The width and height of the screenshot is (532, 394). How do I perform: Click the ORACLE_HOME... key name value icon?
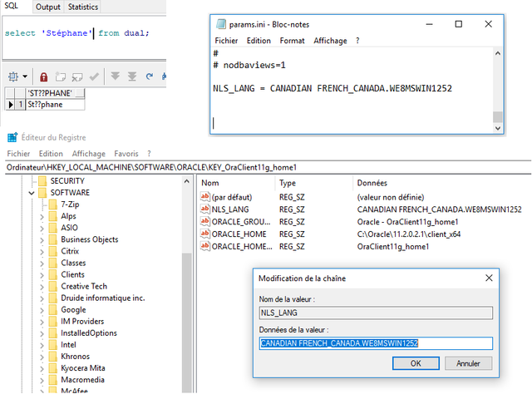[205, 246]
